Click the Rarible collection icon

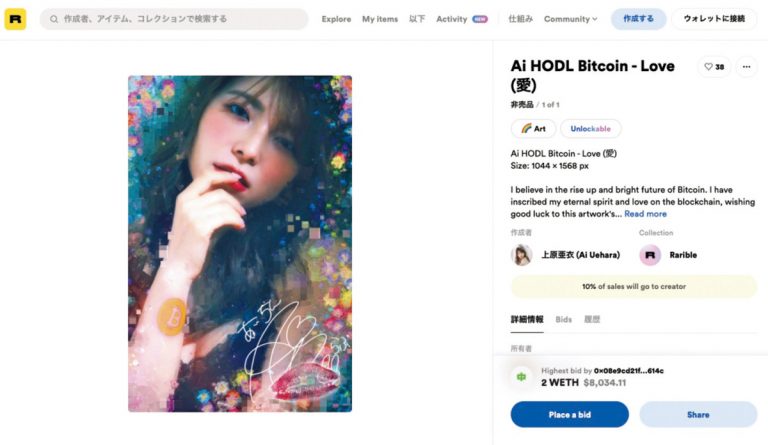(x=650, y=255)
